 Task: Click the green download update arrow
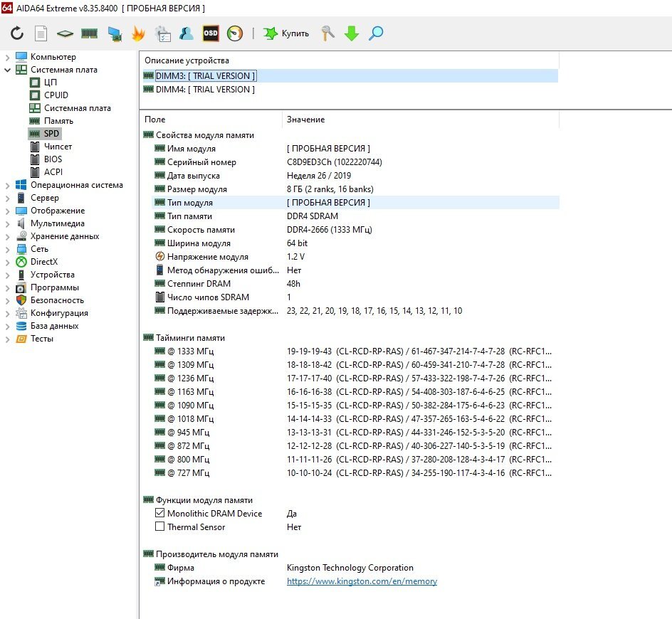click(352, 33)
